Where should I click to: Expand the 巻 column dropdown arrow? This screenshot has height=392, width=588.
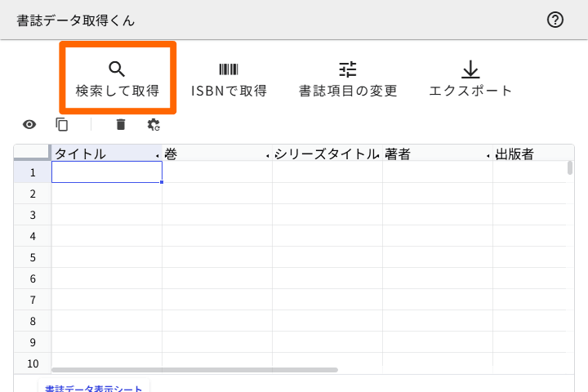click(268, 154)
